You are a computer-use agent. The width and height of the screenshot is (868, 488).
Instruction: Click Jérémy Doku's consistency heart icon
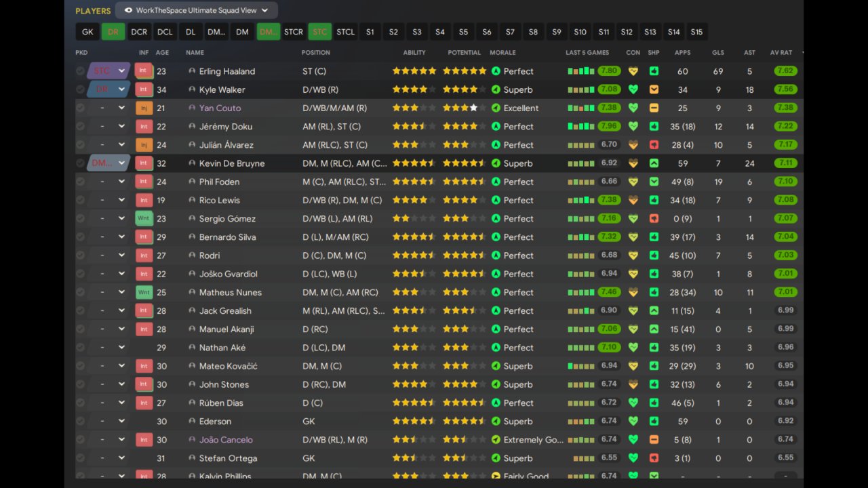tap(633, 126)
